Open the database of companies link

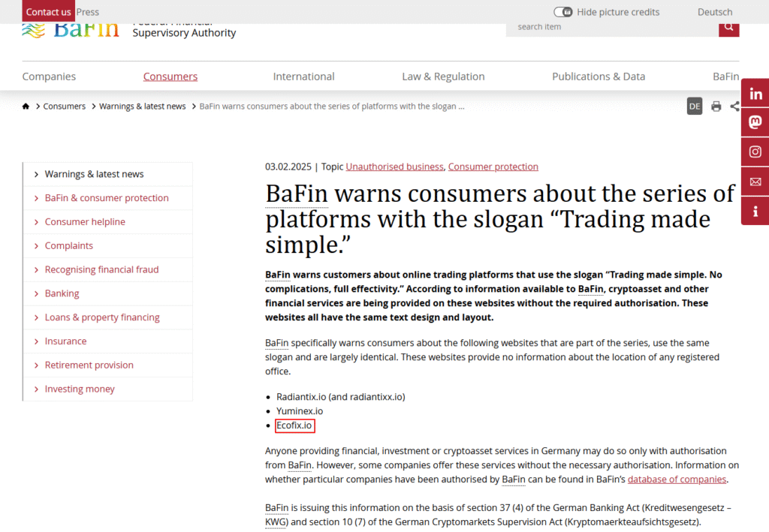coord(677,479)
